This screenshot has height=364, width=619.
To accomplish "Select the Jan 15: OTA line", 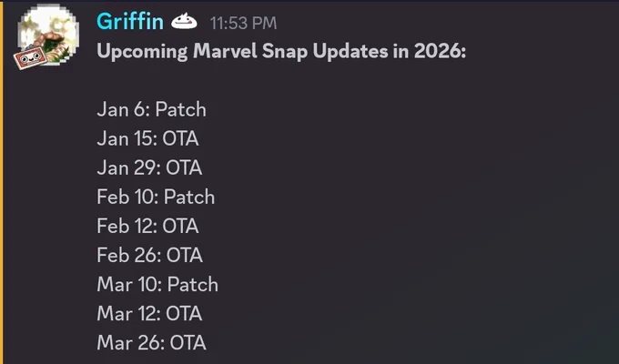I will click(147, 138).
